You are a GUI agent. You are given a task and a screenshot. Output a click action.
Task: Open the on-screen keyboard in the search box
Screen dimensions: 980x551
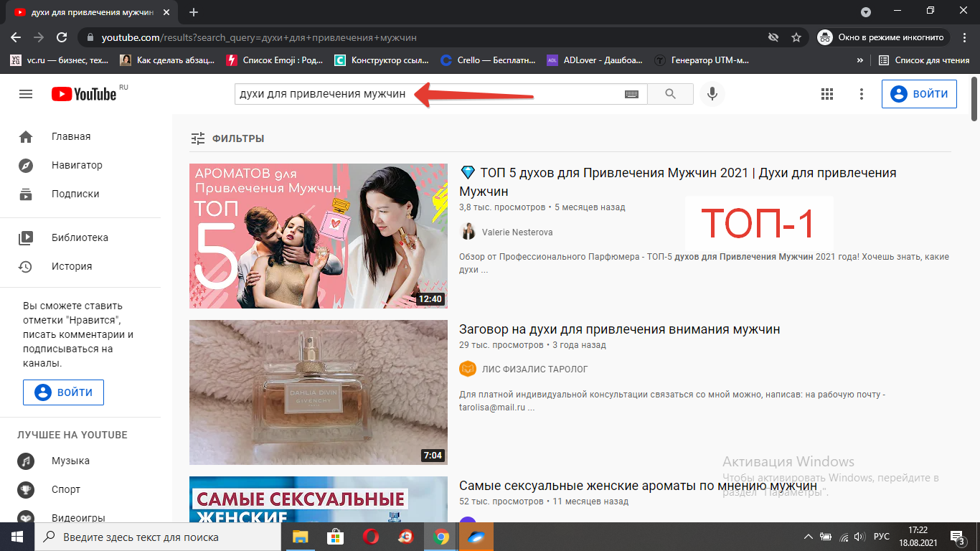coord(631,94)
